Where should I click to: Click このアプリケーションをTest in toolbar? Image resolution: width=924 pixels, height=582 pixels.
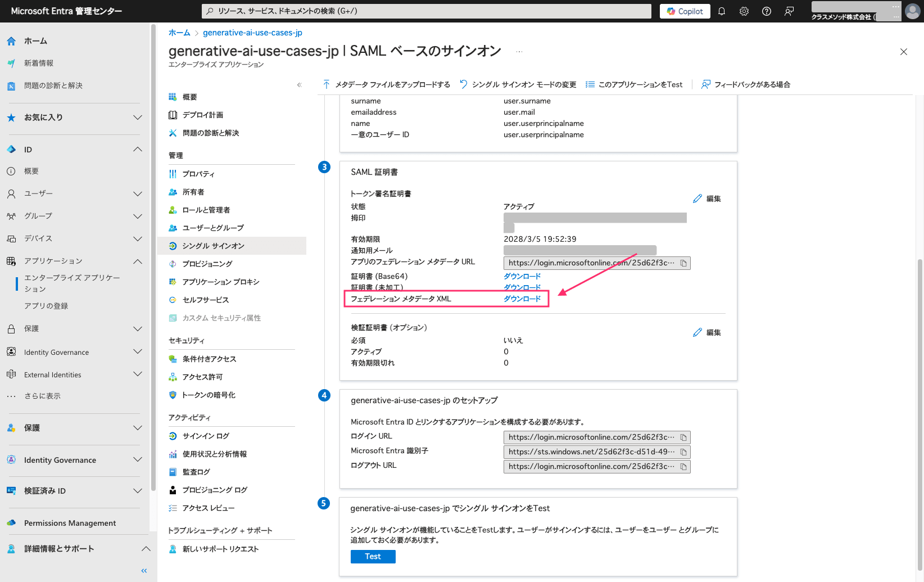coord(634,84)
